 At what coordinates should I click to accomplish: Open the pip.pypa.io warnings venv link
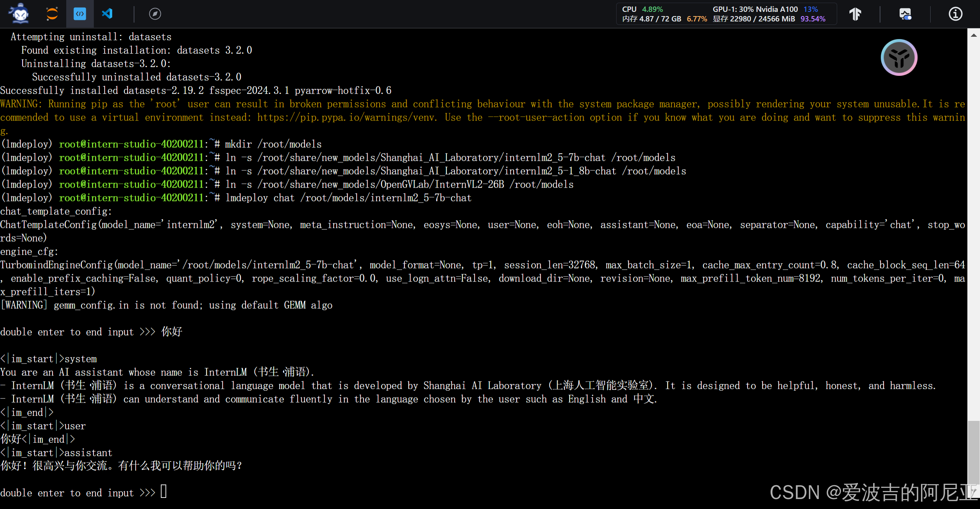[346, 118]
